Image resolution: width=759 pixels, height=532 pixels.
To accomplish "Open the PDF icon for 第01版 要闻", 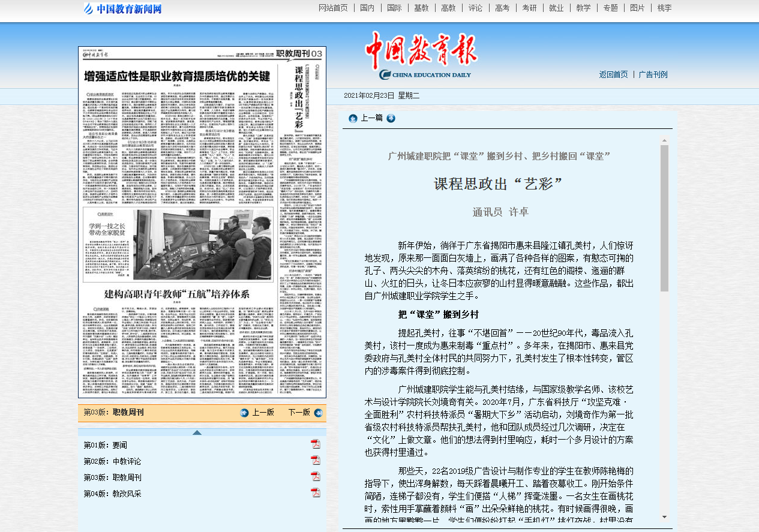I will coord(315,444).
